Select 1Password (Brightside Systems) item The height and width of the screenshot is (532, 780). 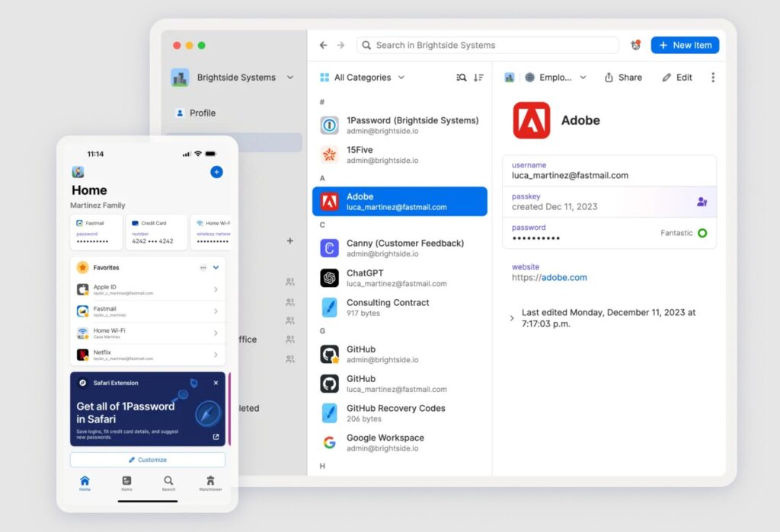[399, 126]
